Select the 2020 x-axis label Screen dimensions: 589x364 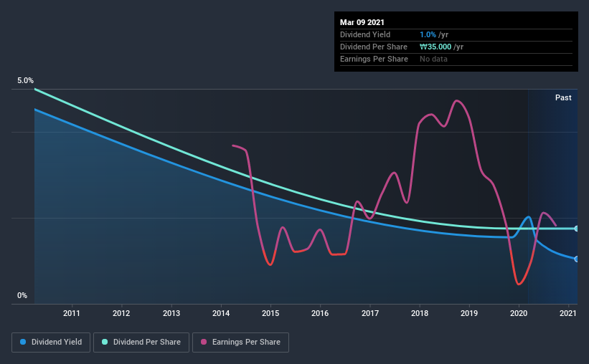519,313
